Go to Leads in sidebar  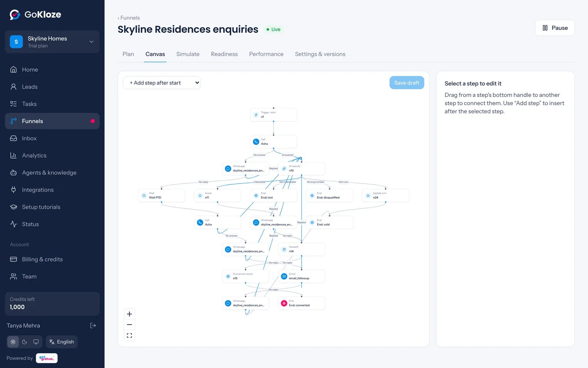click(52, 87)
